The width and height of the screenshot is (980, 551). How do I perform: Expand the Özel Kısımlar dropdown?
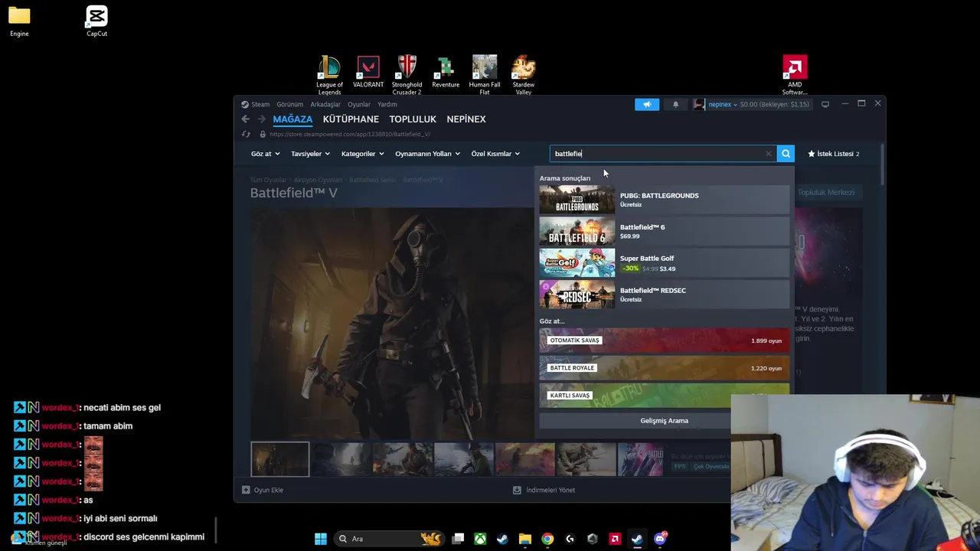click(495, 154)
